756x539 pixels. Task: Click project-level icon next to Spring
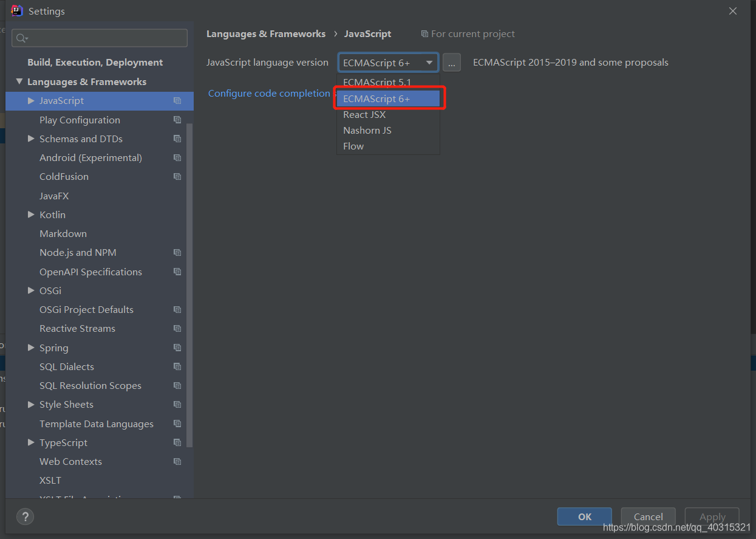177,348
